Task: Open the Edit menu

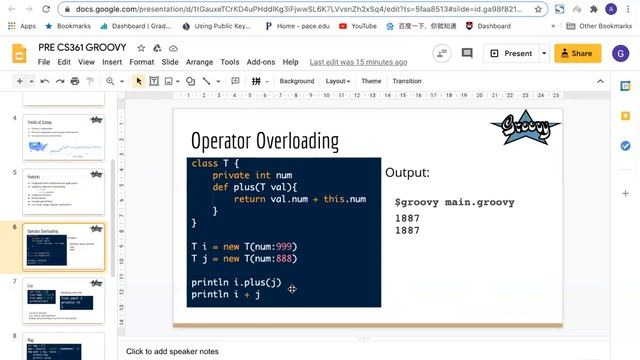Action: point(64,62)
